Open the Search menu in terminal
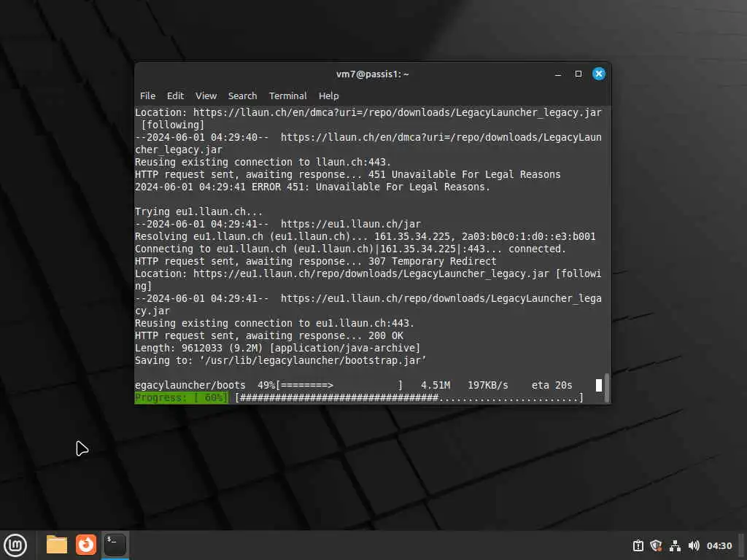Image resolution: width=747 pixels, height=560 pixels. 242,96
